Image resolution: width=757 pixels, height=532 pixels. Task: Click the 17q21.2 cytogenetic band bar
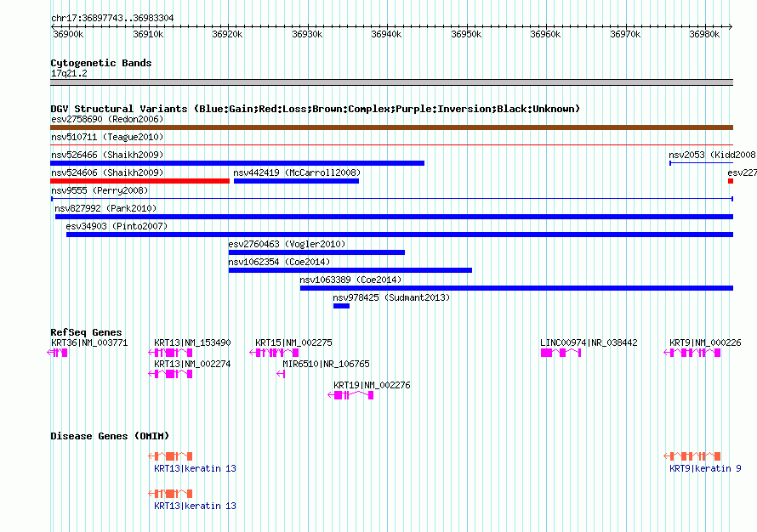391,82
